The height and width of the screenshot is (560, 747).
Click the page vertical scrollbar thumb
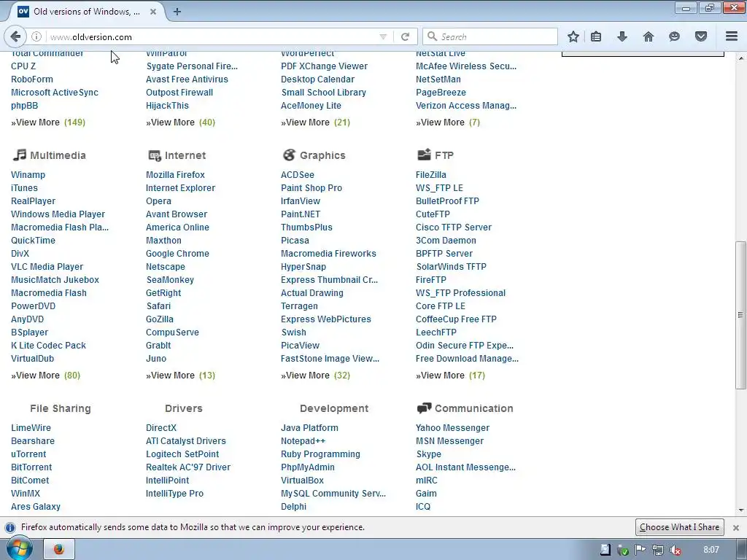[740, 314]
